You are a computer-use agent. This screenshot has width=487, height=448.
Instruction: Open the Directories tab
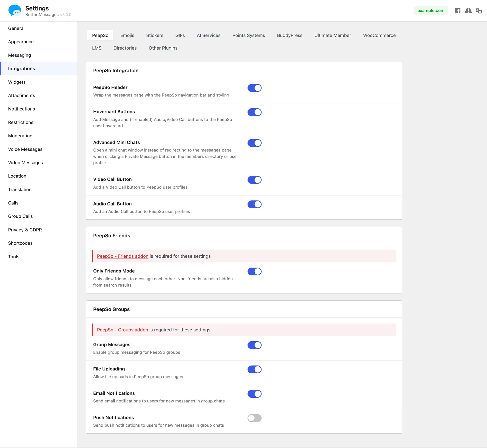[x=125, y=48]
